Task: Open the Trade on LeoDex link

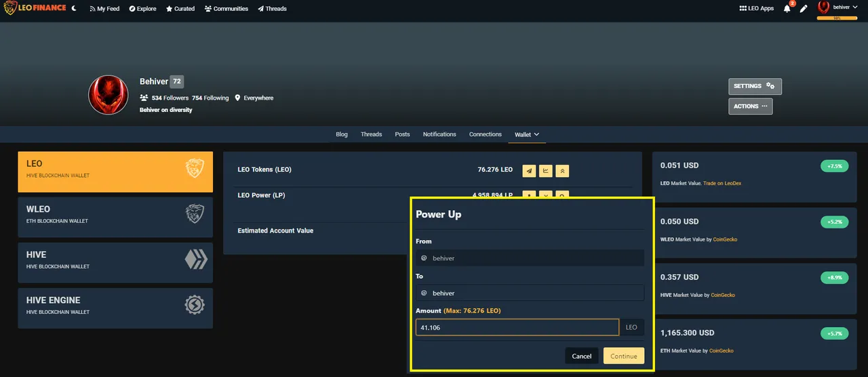Action: coord(722,183)
